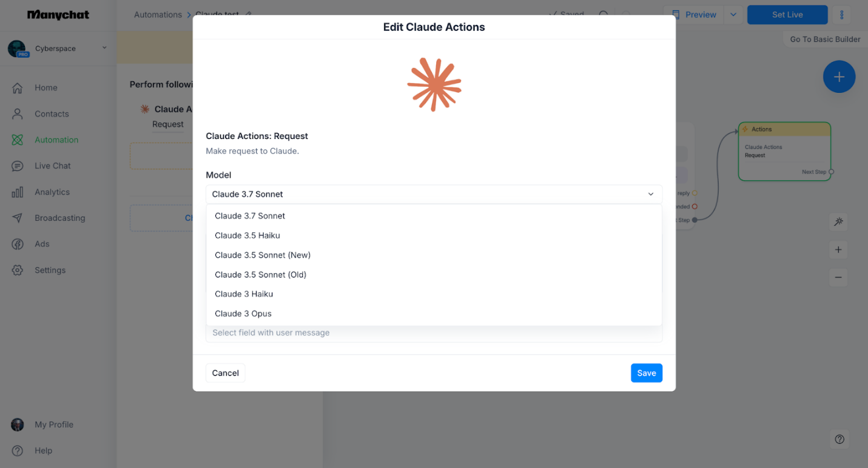Expand the Preview chevron dropdown
This screenshot has height=468, width=868.
pyautogui.click(x=732, y=15)
